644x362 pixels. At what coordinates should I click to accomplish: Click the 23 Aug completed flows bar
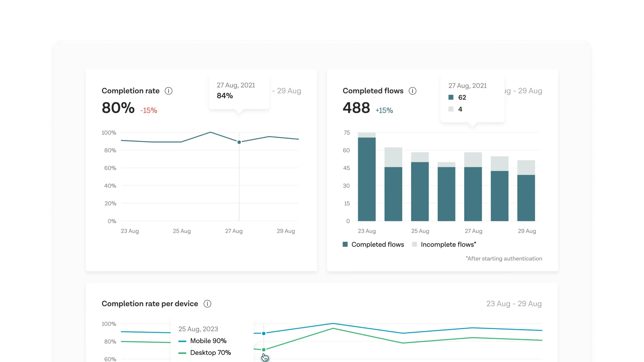coord(367,179)
